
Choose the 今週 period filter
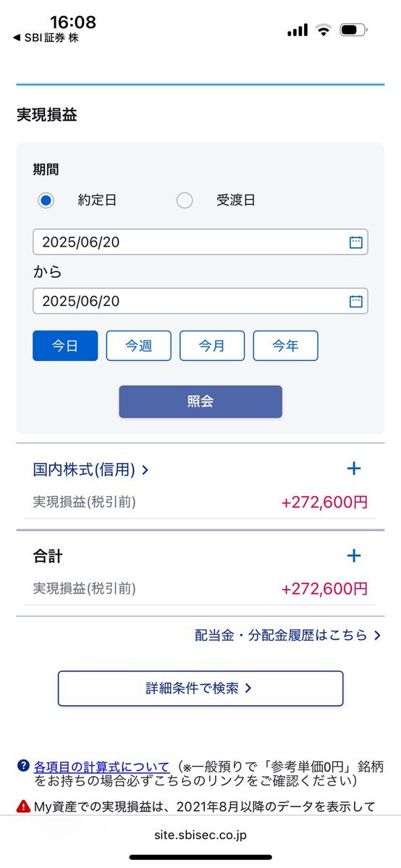tap(139, 346)
